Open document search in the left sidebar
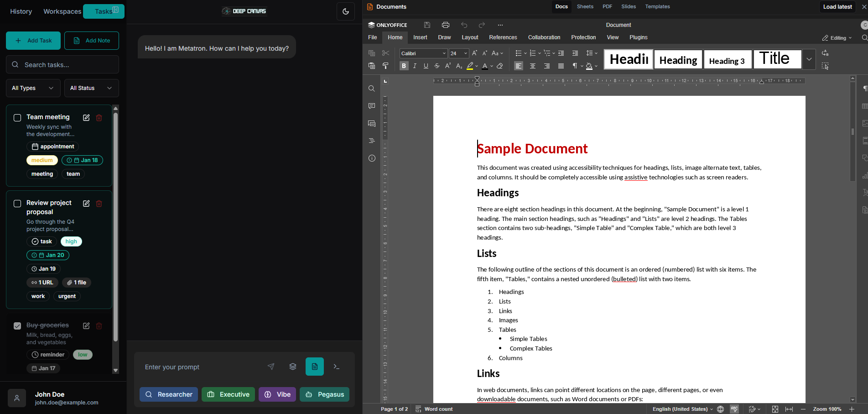Image resolution: width=868 pixels, height=414 pixels. (x=371, y=89)
